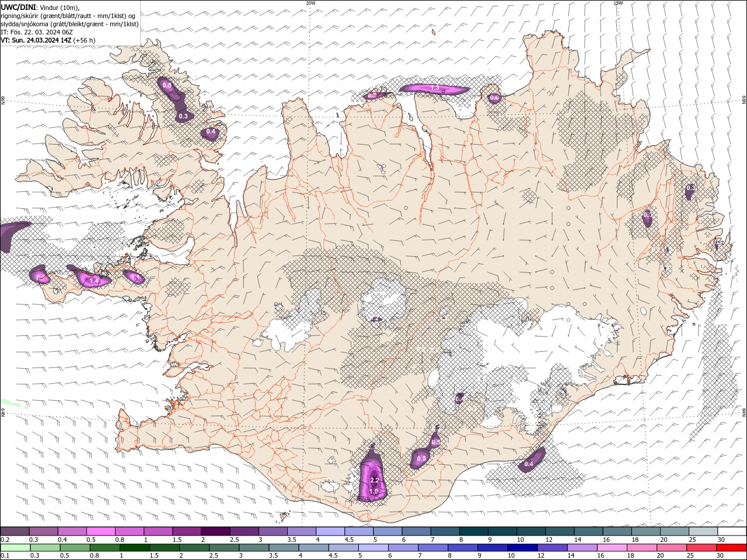The width and height of the screenshot is (747, 560).
Task: Click the '0.6' value on the north coast
Action: coord(494,97)
